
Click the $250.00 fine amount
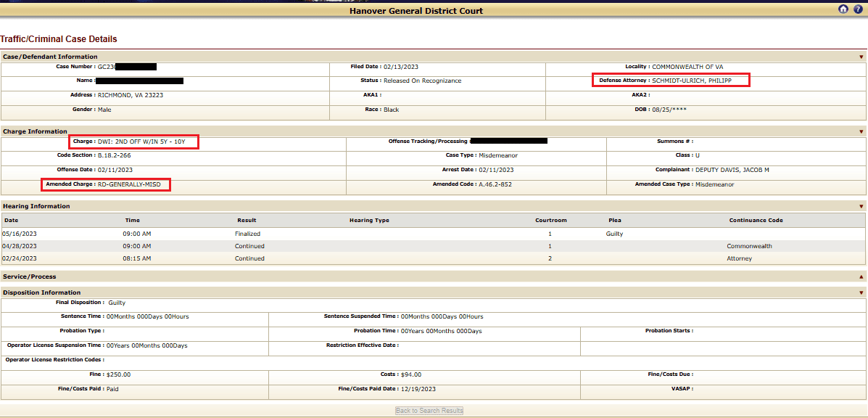[x=120, y=374]
